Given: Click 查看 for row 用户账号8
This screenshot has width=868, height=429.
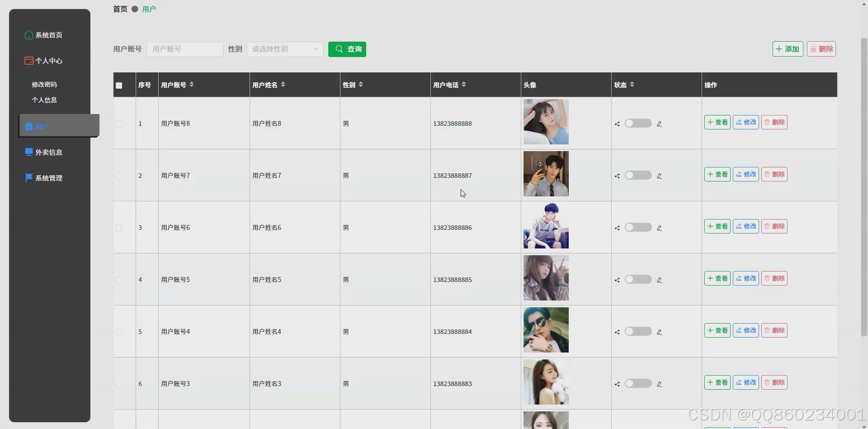Looking at the screenshot, I should 717,122.
